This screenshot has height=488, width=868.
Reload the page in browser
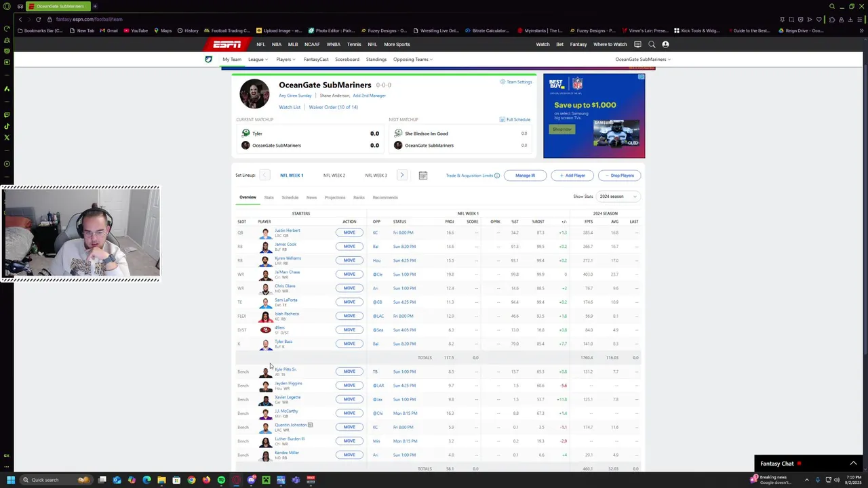[38, 19]
